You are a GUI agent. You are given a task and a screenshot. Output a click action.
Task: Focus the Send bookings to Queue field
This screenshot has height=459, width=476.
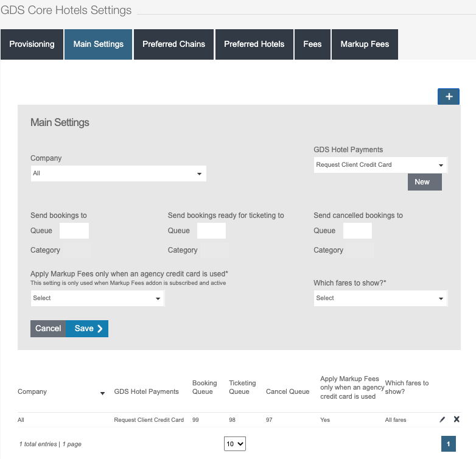(x=74, y=231)
